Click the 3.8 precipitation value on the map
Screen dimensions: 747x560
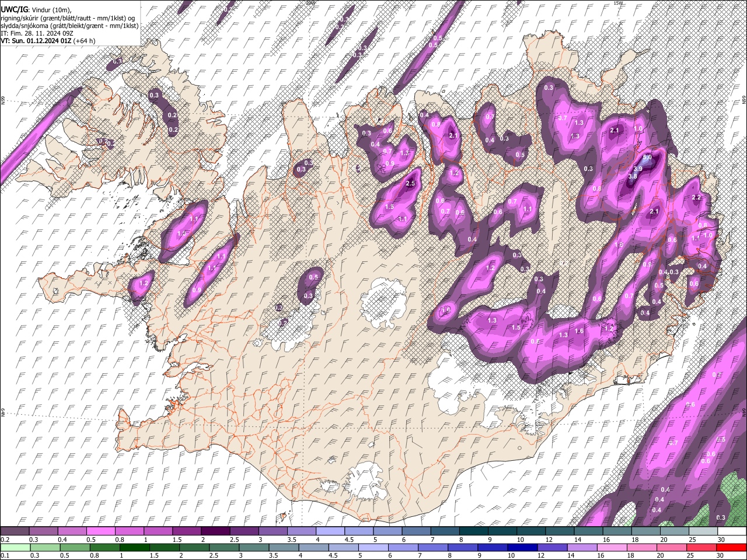pyautogui.click(x=632, y=176)
